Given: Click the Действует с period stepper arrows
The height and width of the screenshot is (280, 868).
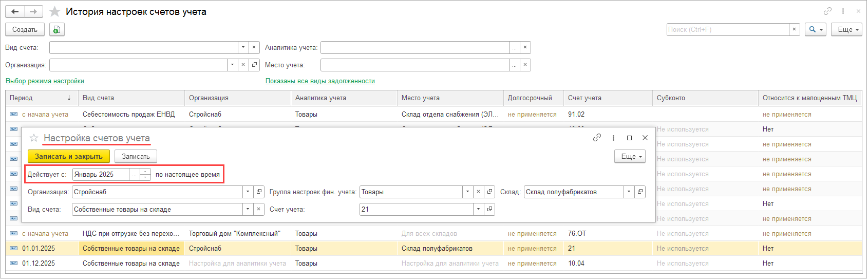Looking at the screenshot, I should coord(145,175).
